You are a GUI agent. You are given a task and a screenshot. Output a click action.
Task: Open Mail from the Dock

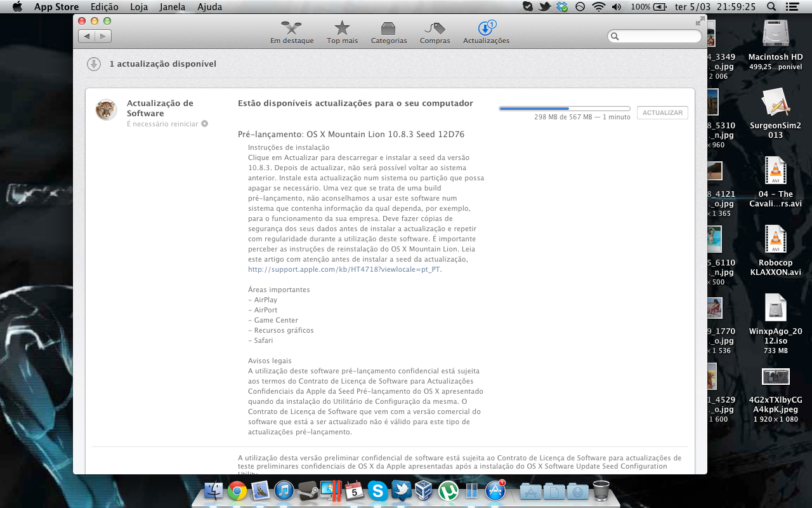pyautogui.click(x=261, y=491)
